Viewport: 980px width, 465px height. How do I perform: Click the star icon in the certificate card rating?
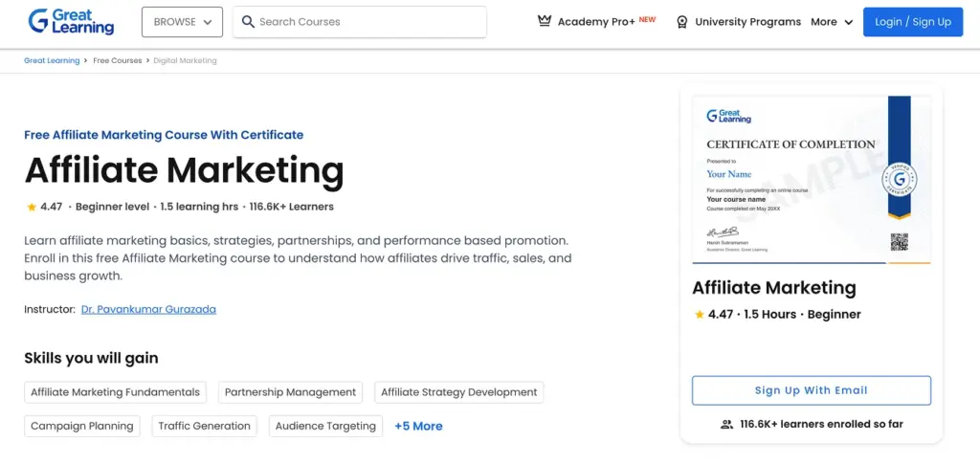[x=700, y=315]
